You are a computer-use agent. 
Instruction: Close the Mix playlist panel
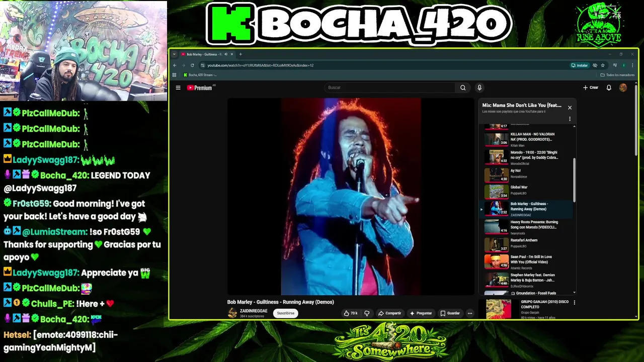coord(570,108)
